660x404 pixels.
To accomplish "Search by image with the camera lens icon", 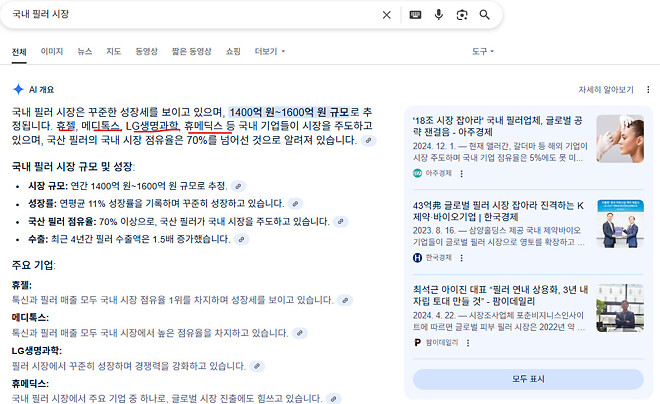I will [x=462, y=15].
